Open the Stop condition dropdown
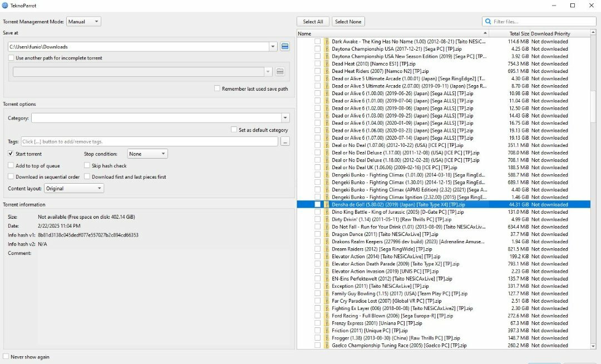Image resolution: width=601 pixels, height=364 pixels. pos(147,154)
